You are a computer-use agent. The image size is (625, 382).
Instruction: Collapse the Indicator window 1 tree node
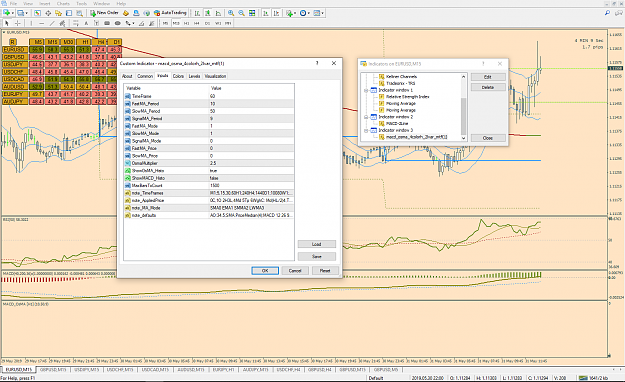pos(366,91)
